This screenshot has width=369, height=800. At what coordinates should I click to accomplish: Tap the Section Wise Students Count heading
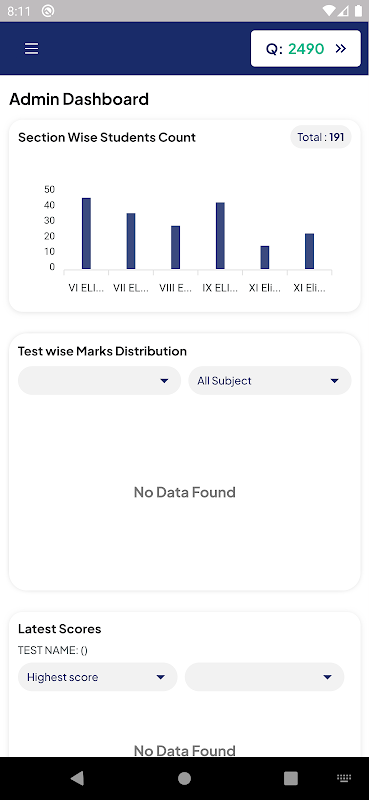(107, 137)
